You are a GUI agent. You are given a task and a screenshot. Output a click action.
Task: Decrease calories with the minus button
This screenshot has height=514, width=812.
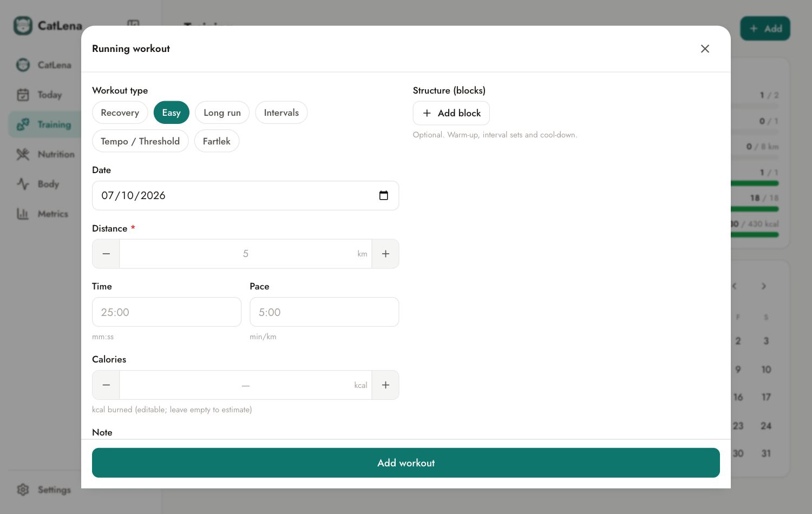[x=106, y=385]
